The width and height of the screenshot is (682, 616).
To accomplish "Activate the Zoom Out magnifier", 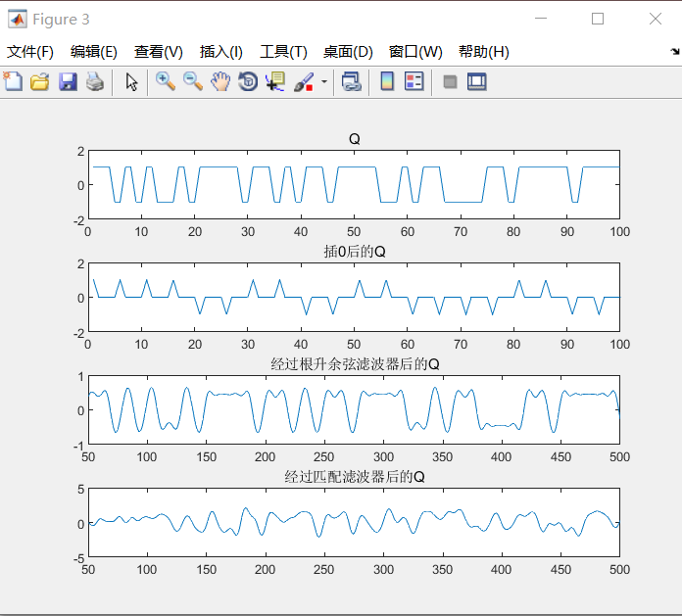I will [193, 81].
